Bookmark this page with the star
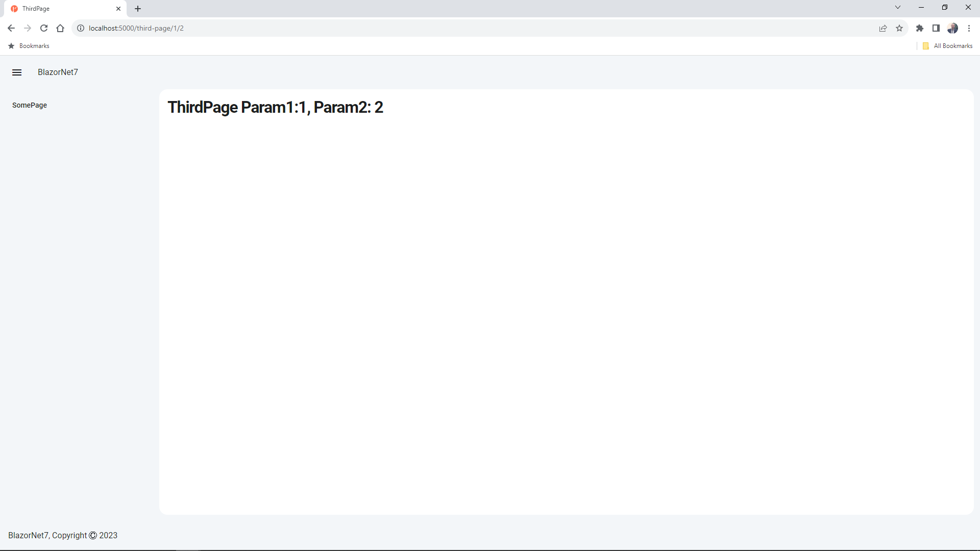Viewport: 980px width, 551px height. coord(899,28)
